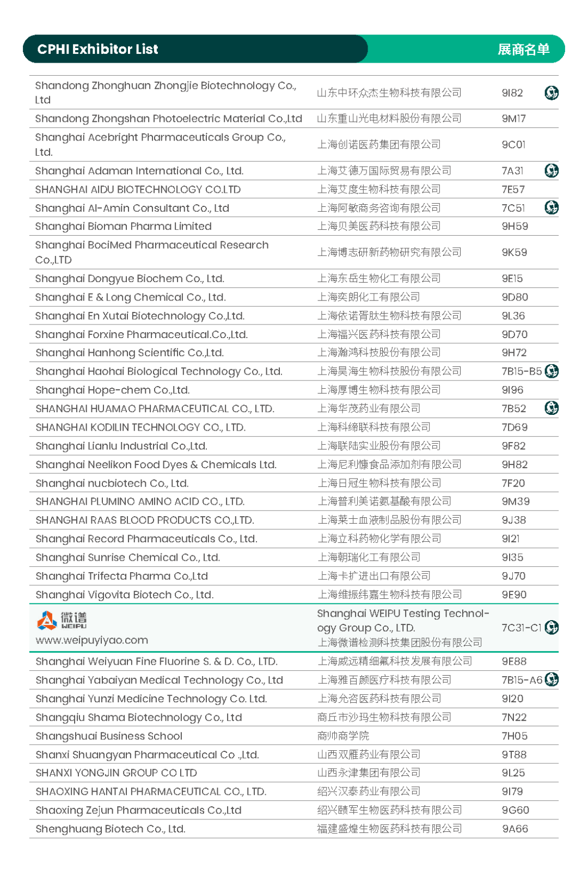Click booth number 9A66
This screenshot has height=882, width=588.
click(515, 829)
